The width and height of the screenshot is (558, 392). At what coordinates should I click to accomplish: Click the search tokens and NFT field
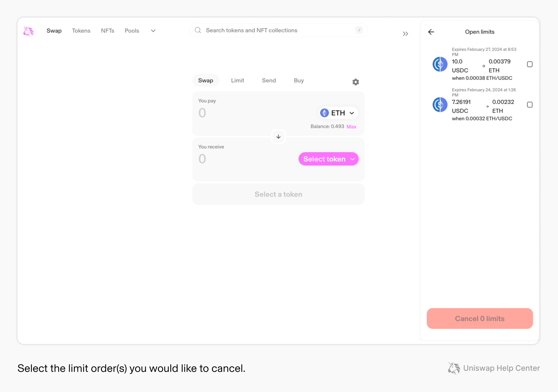point(278,30)
